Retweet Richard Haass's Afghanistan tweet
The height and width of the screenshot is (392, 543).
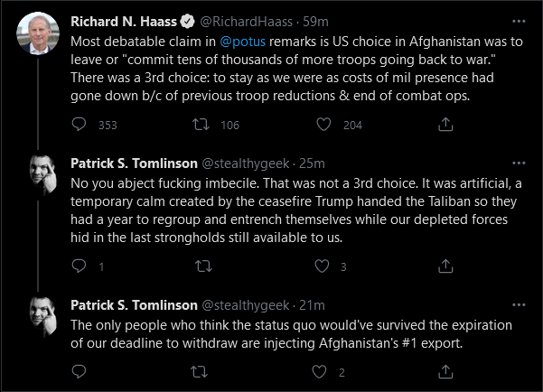(x=201, y=125)
